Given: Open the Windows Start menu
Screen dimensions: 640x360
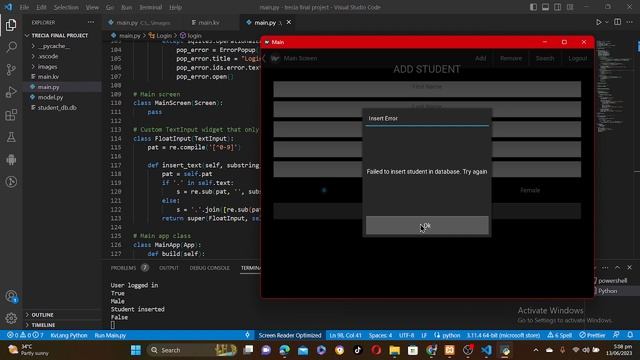Looking at the screenshot, I should coord(136,350).
